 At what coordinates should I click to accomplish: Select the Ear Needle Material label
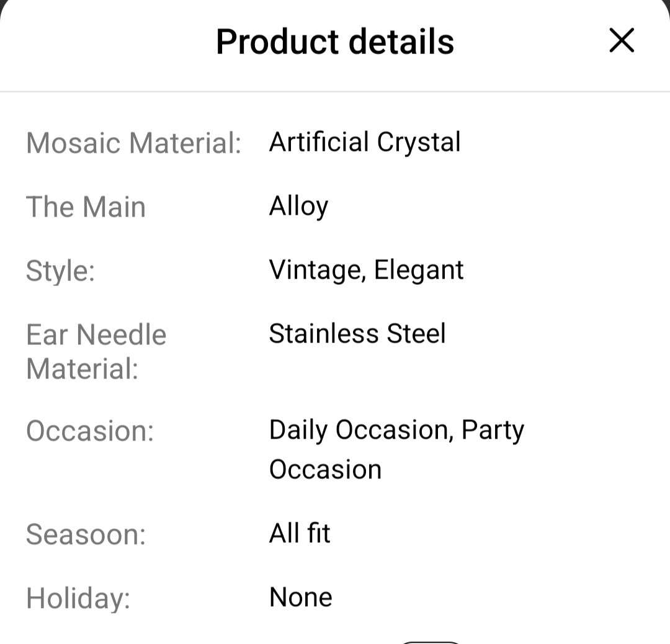coord(96,352)
